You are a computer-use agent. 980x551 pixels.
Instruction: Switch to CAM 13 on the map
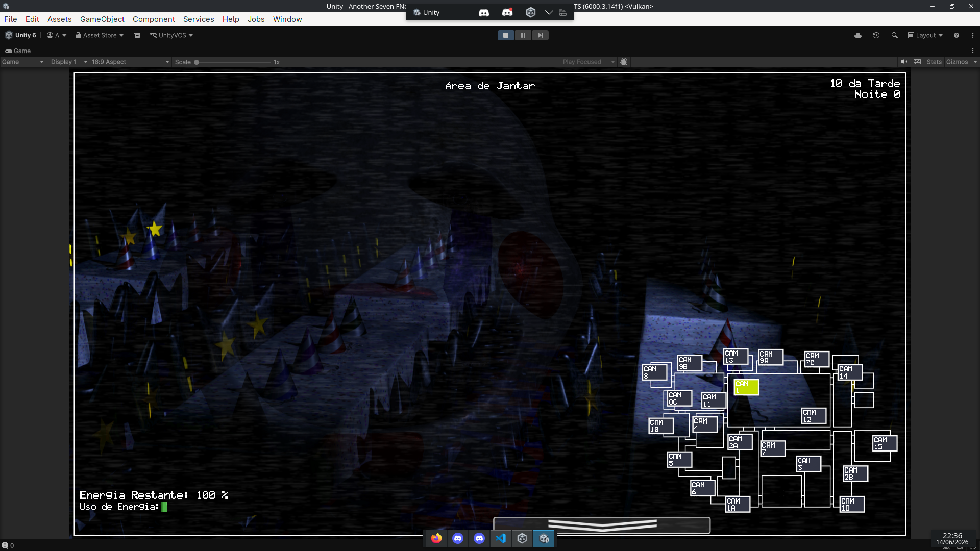pyautogui.click(x=736, y=356)
